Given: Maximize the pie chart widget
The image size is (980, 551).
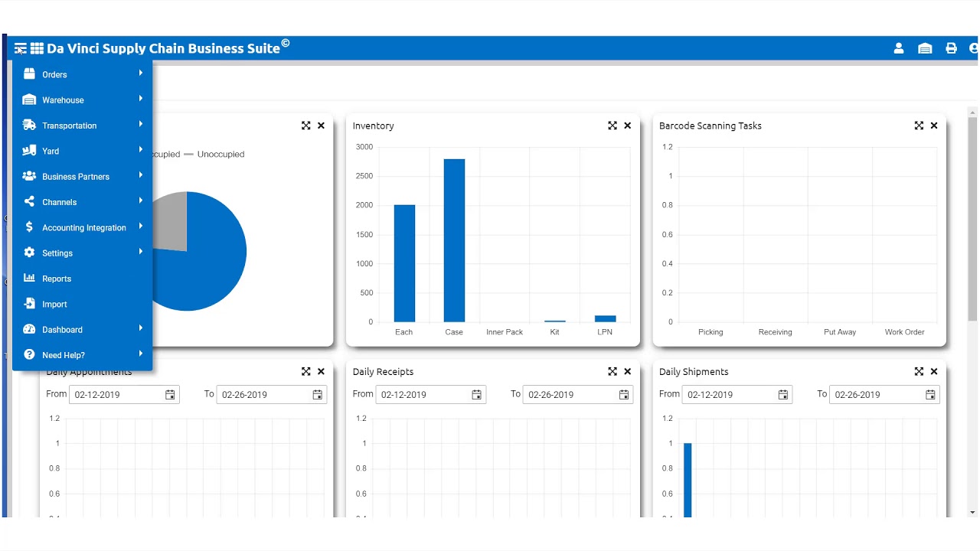Looking at the screenshot, I should point(306,126).
